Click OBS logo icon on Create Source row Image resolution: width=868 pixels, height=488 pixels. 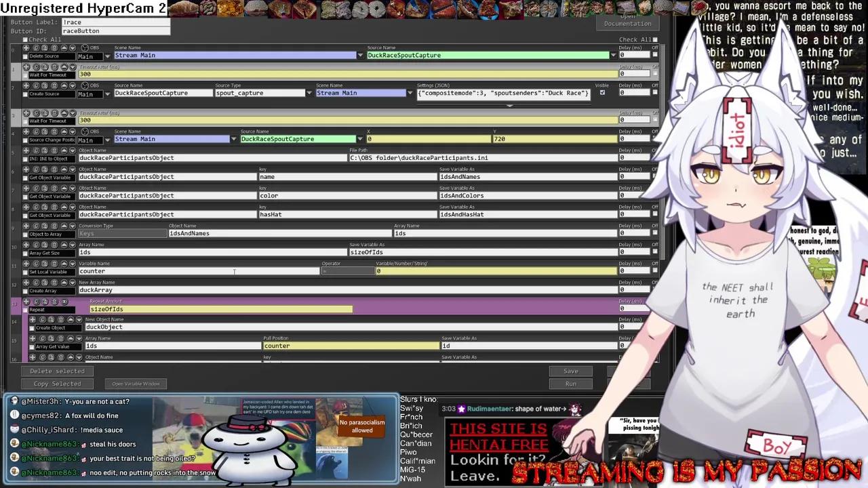coord(85,85)
